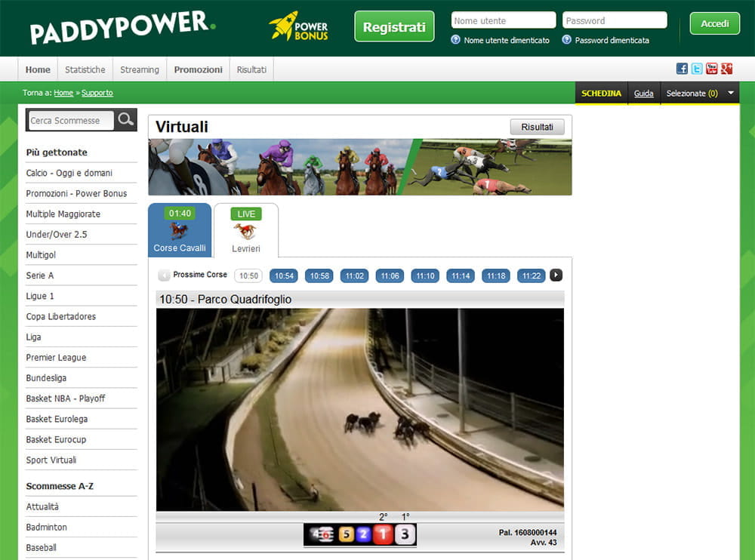Follow the Home breadcrumb link
Image resolution: width=755 pixels, height=560 pixels.
[x=63, y=93]
